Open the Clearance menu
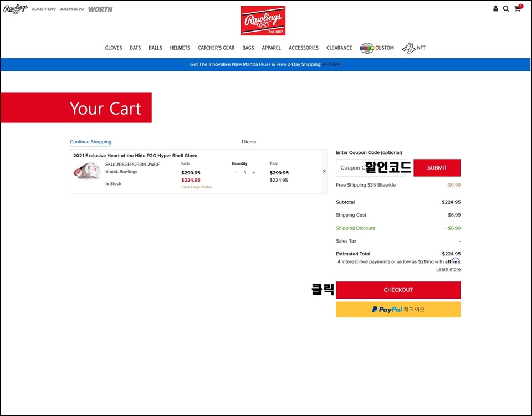Image resolution: width=532 pixels, height=416 pixels. [339, 48]
